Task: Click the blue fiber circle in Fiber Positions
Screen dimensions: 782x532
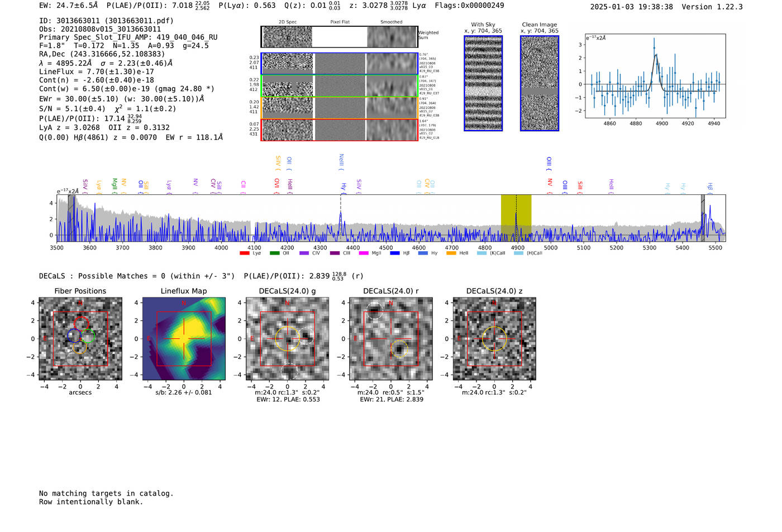Action: 74,335
